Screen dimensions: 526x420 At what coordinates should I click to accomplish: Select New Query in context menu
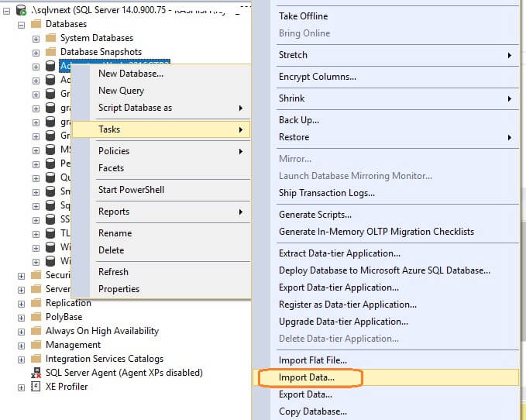pos(121,91)
